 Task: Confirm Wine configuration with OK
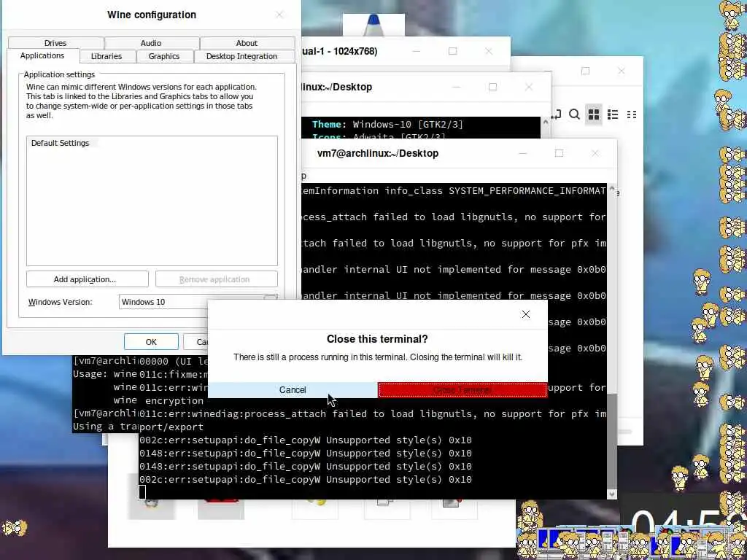151,342
